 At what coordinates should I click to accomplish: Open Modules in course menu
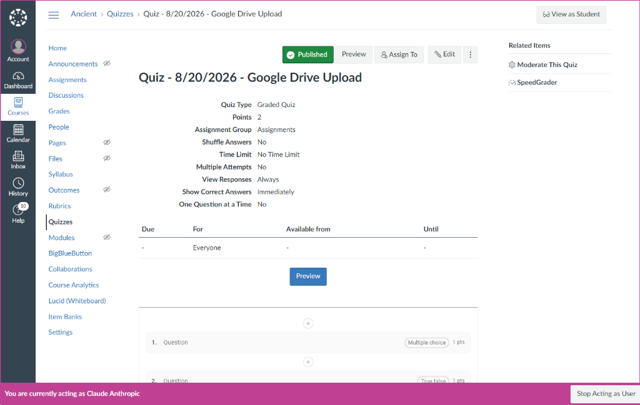tap(61, 238)
